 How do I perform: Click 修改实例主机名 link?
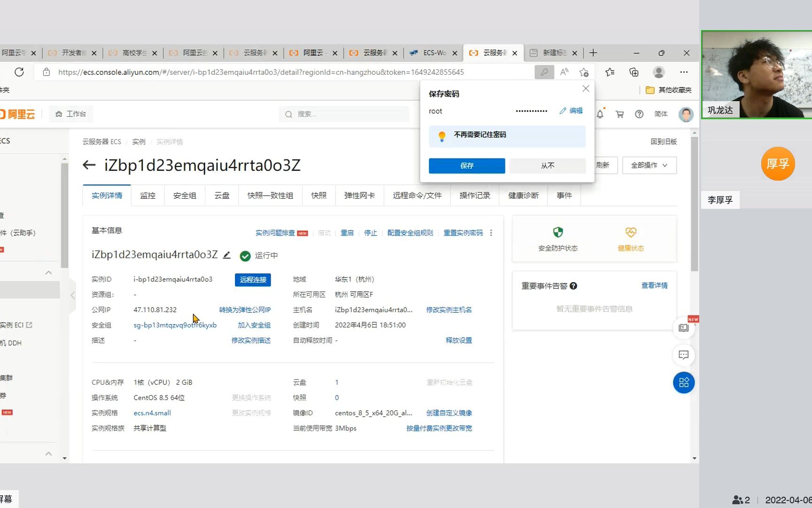(x=449, y=310)
